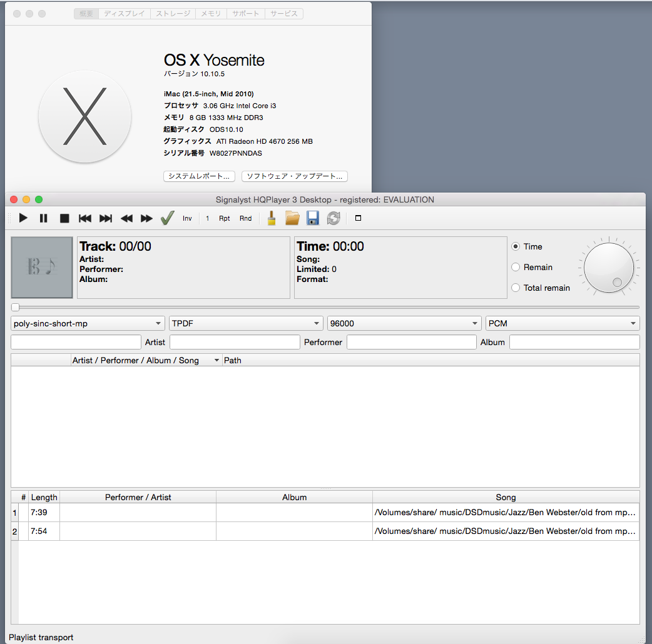Click the OS X Yosemite logo circle
The height and width of the screenshot is (644, 652).
tap(85, 116)
